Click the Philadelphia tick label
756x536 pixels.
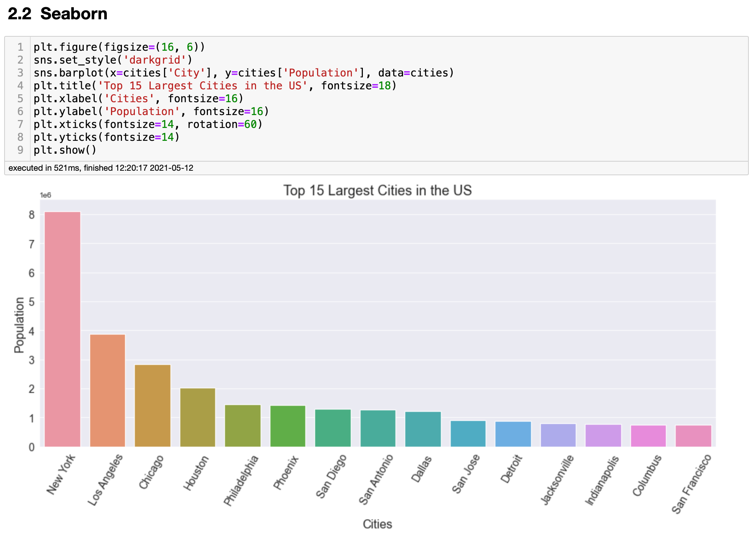[x=241, y=481]
